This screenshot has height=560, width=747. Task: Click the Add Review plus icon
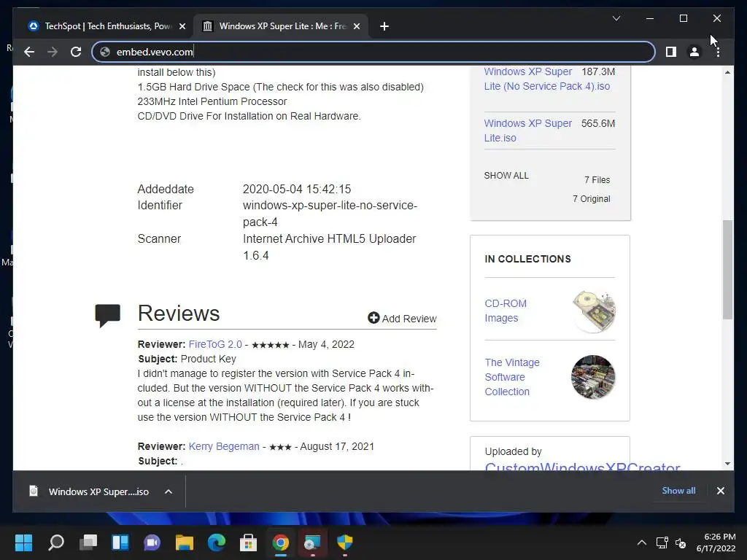pyautogui.click(x=373, y=318)
